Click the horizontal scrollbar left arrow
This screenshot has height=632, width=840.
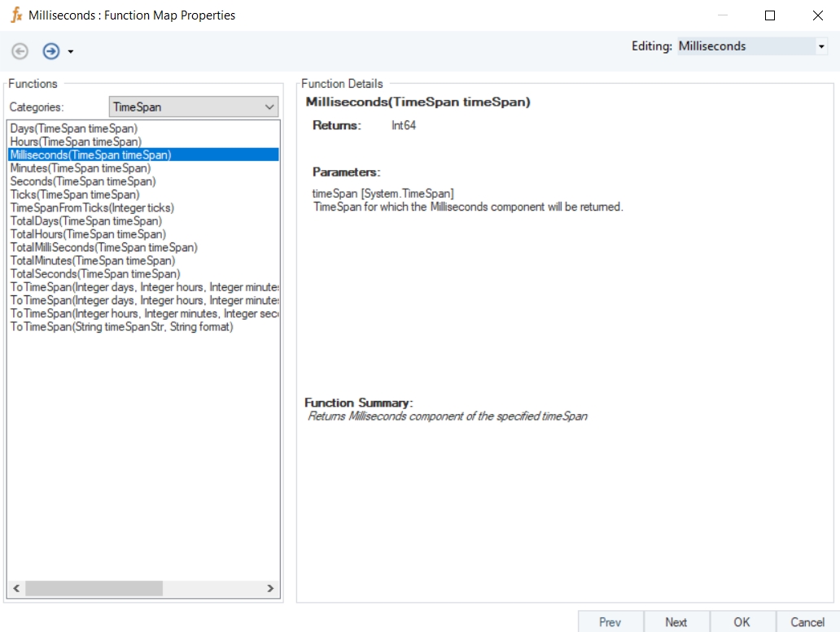[15, 588]
